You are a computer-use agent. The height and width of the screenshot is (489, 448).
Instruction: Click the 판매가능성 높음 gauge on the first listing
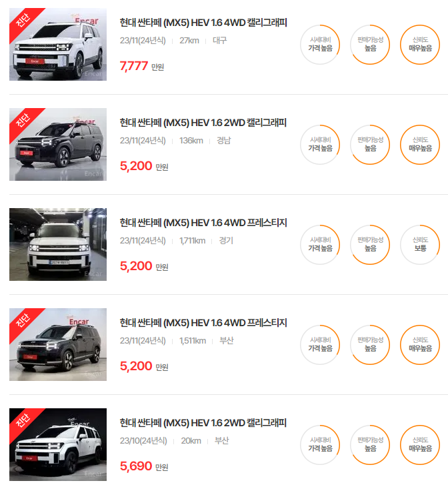(370, 45)
